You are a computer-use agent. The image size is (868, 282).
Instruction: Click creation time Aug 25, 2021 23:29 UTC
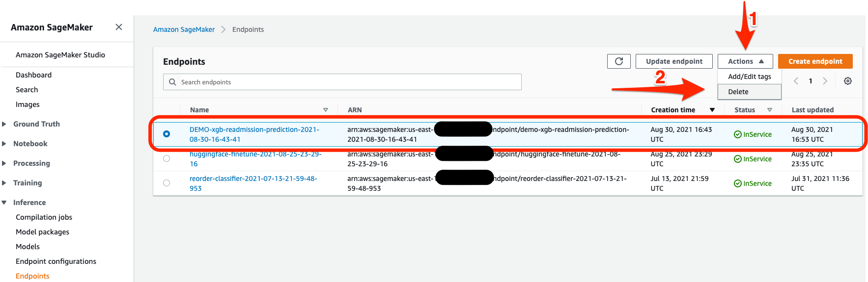point(681,159)
